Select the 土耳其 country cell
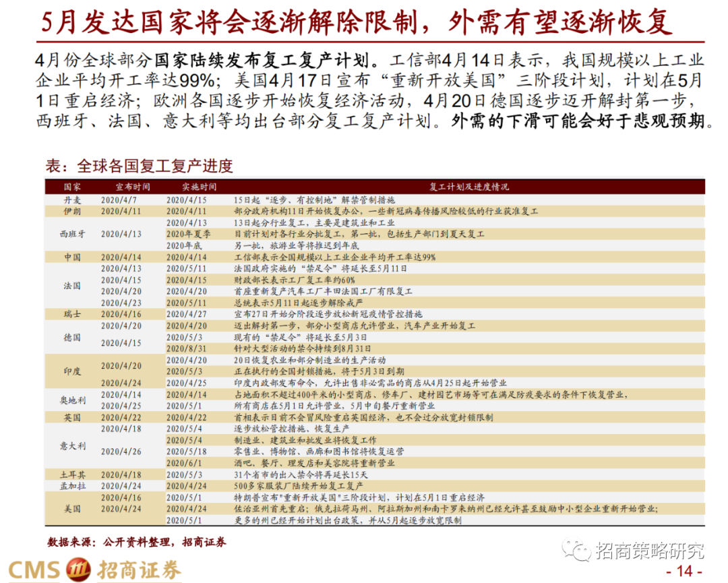 [x=72, y=474]
